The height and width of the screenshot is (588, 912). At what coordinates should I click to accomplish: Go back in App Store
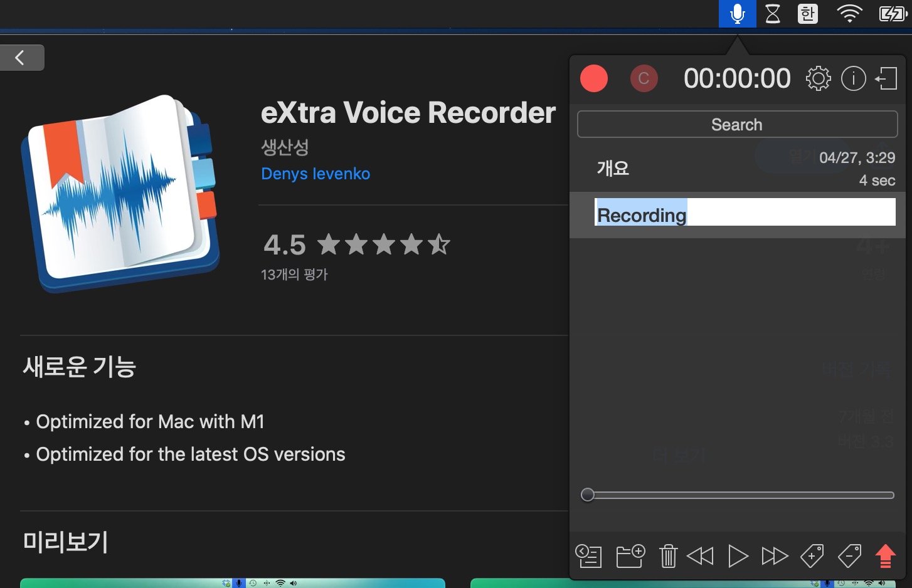click(x=22, y=58)
